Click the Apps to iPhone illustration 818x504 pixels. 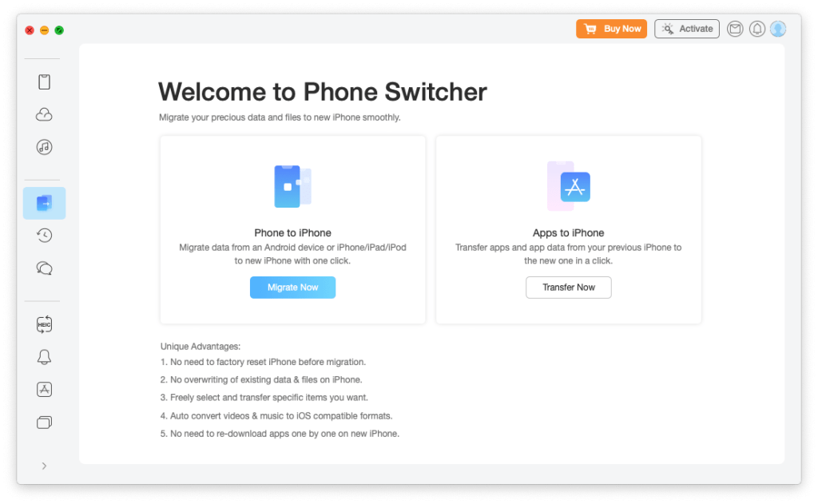(569, 186)
